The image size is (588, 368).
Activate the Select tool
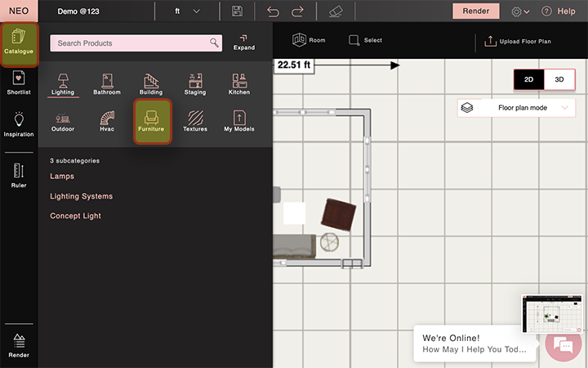coord(365,40)
